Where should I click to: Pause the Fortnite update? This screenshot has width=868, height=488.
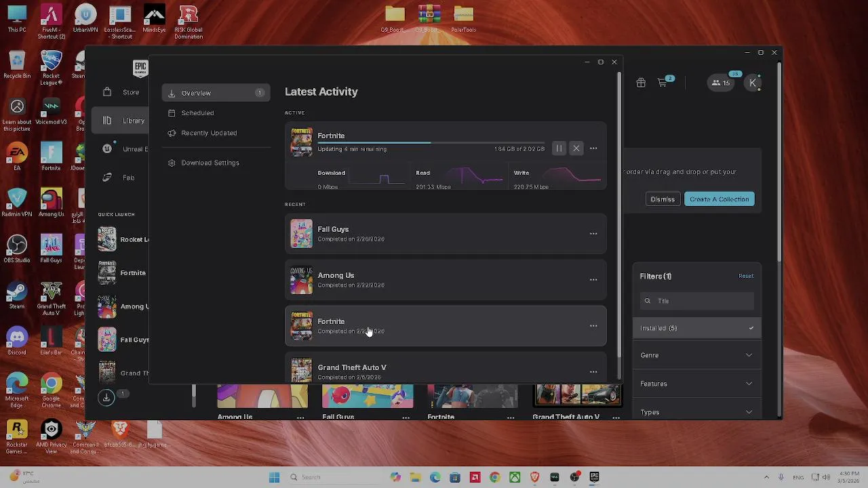(559, 148)
